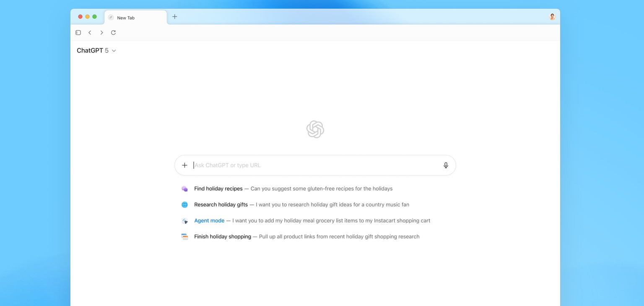644x306 pixels.
Task: Focus the Ask ChatGPT or type URL field
Action: [314, 165]
